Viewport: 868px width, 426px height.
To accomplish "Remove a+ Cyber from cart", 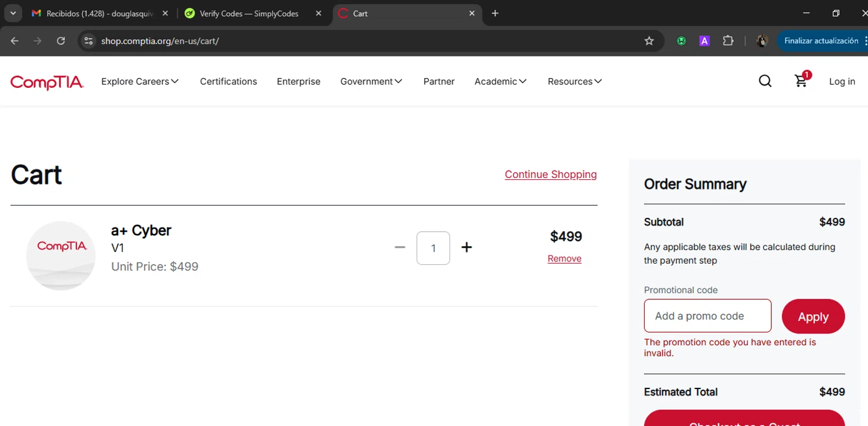I will coord(564,258).
